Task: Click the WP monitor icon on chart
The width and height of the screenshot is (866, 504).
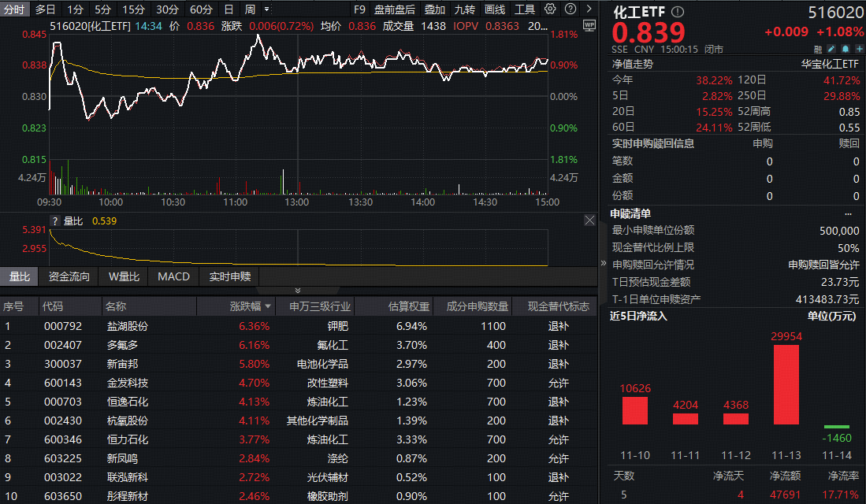Action: click(589, 25)
